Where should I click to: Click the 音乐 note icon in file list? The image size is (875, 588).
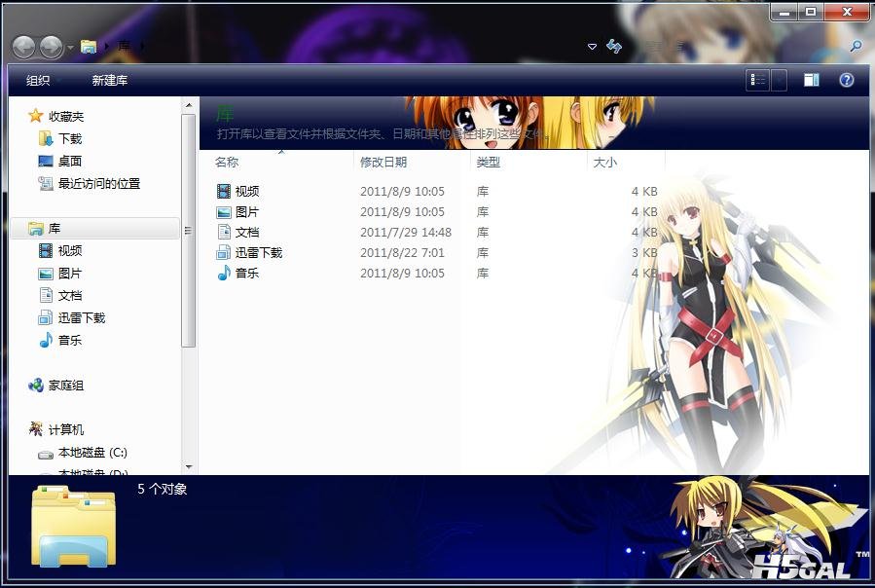pyautogui.click(x=224, y=273)
